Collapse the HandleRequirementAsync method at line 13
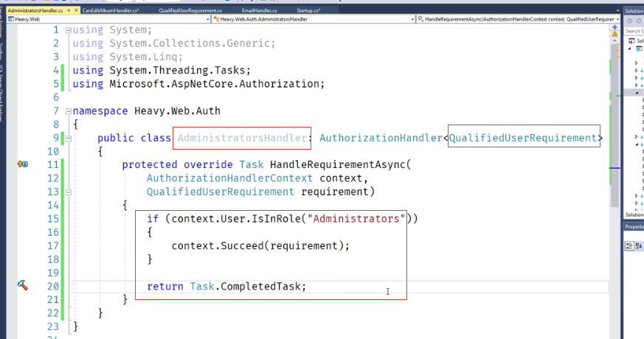This screenshot has height=339, width=644. (69, 192)
